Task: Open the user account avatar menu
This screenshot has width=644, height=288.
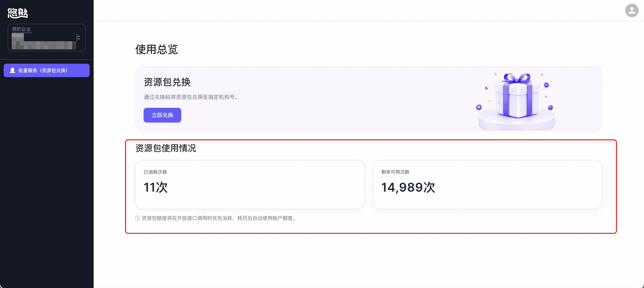Action: coord(632,11)
